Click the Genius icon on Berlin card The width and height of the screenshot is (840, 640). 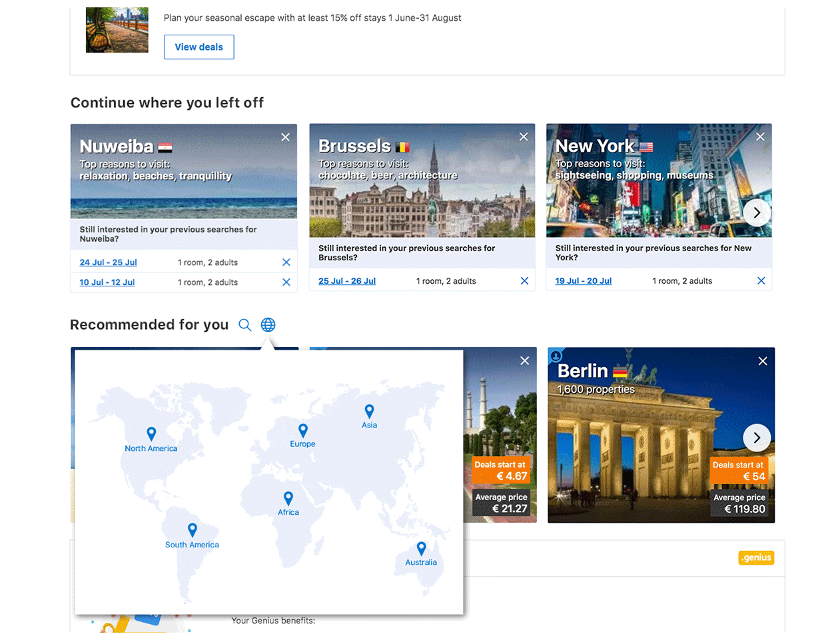[x=556, y=356]
